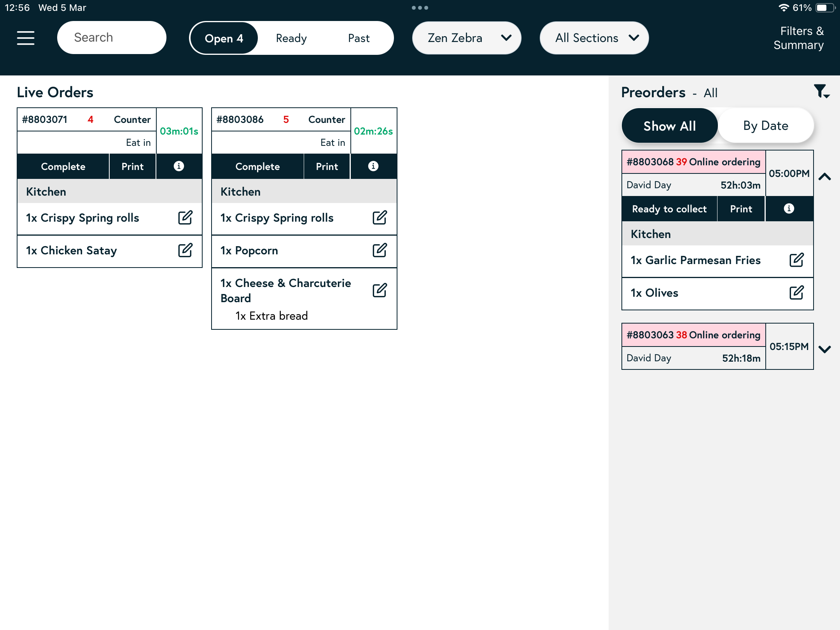
Task: Switch preorders to Show All
Action: point(669,126)
